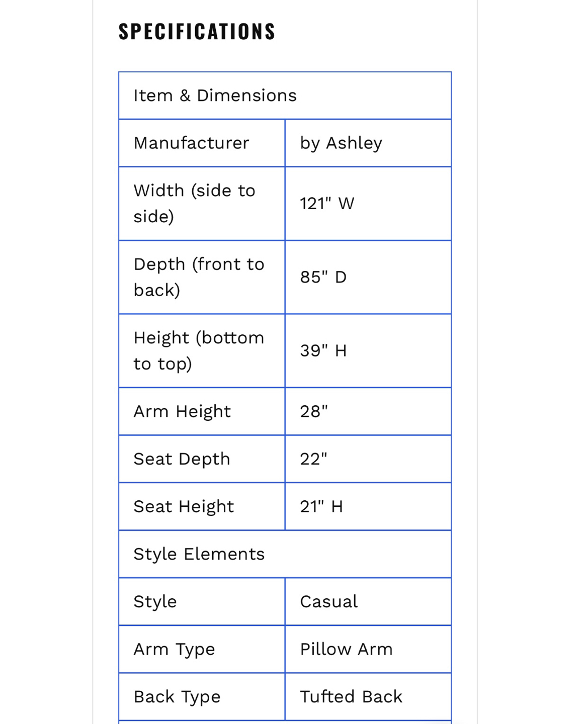Viewport: 588px width, 724px height.
Task: Click the Arm Height label cell
Action: click(182, 411)
